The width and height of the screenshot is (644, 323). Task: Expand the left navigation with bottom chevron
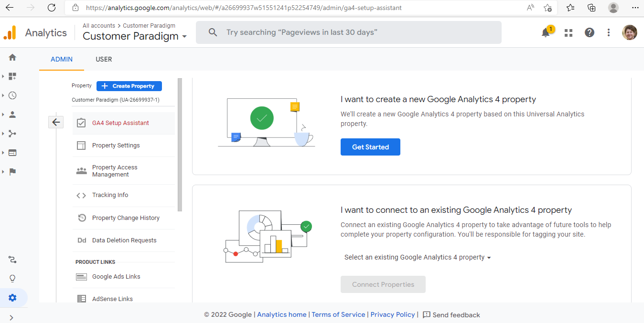(11, 317)
